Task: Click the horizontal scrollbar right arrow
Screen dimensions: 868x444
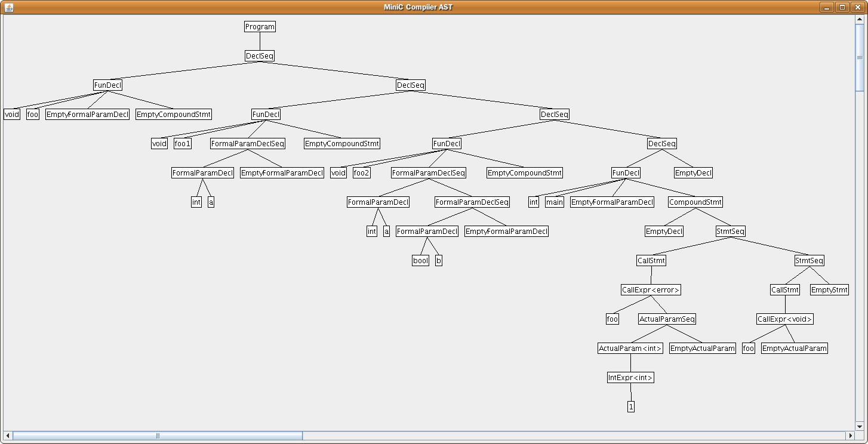Action: point(850,436)
